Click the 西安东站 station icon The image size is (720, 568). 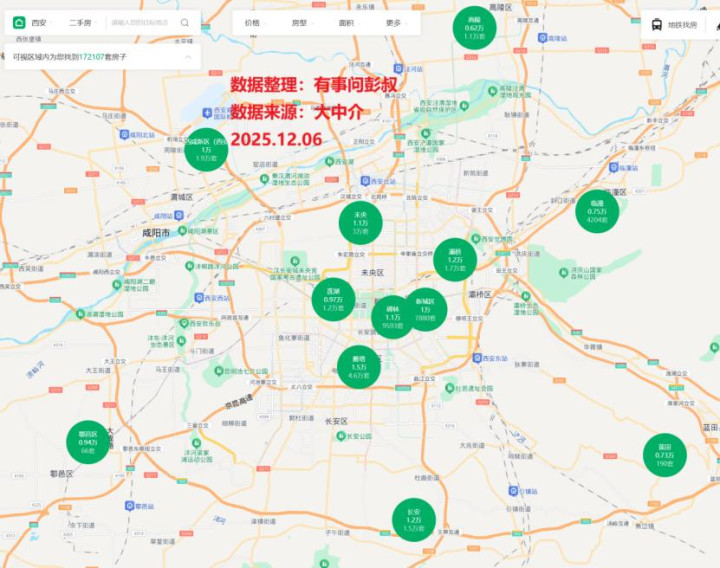477,358
